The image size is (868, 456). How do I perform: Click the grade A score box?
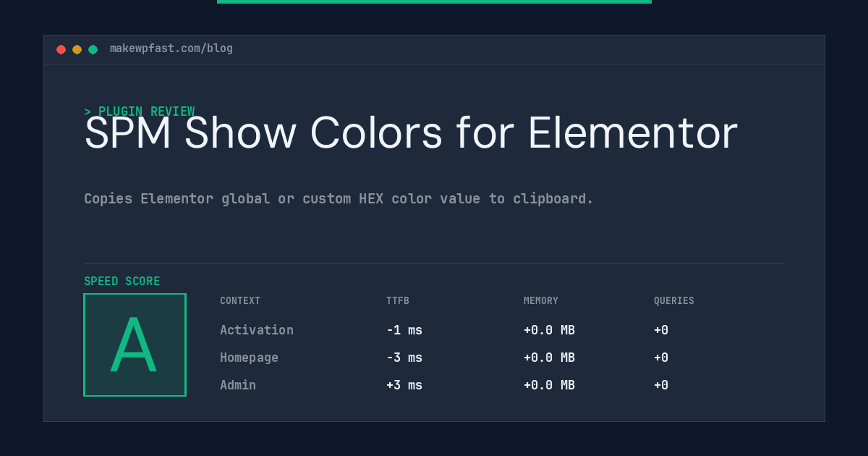point(135,345)
